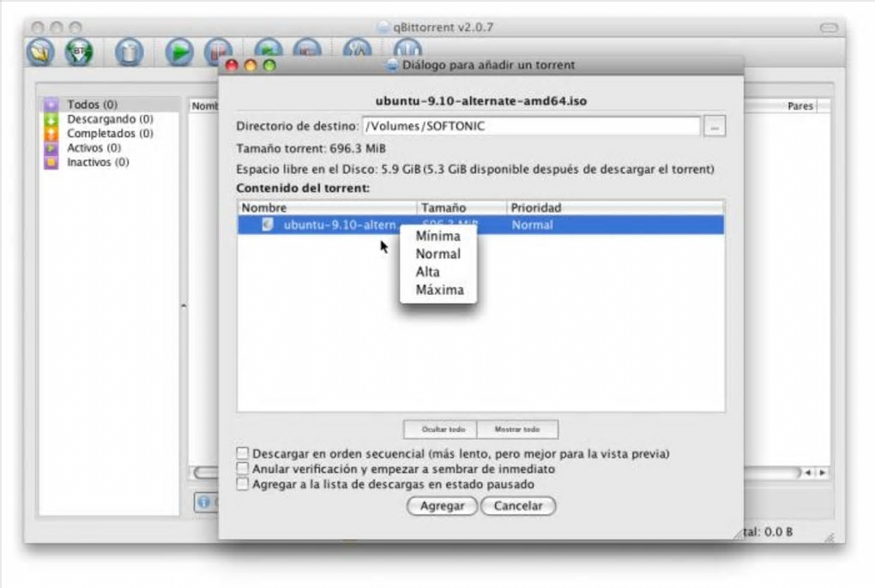Select Completados (0) filter in sidebar

click(x=110, y=133)
